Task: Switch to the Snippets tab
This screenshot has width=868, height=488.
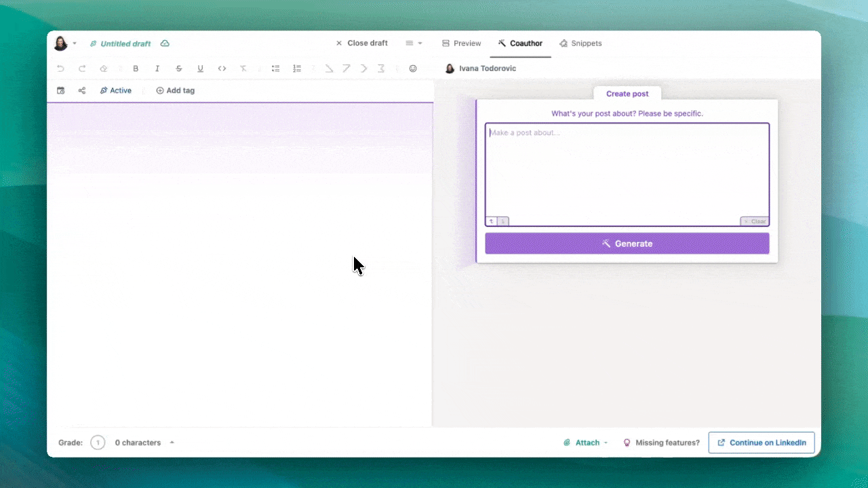Action: pos(580,43)
